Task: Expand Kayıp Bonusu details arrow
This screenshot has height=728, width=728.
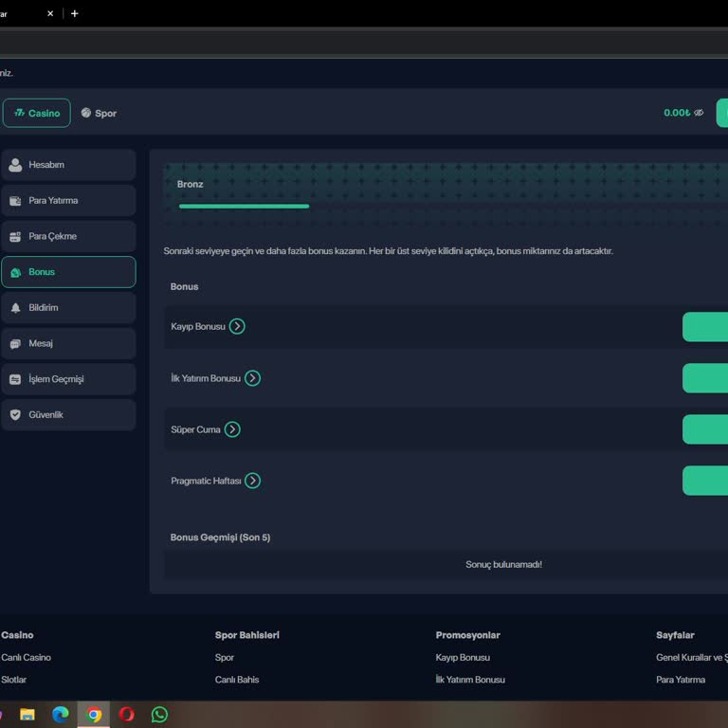Action: pyautogui.click(x=237, y=326)
